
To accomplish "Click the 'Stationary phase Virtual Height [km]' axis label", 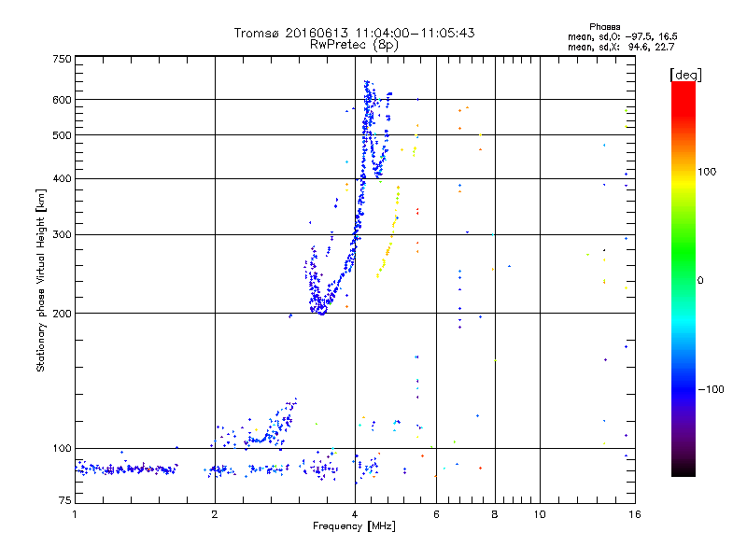I will tap(41, 281).
